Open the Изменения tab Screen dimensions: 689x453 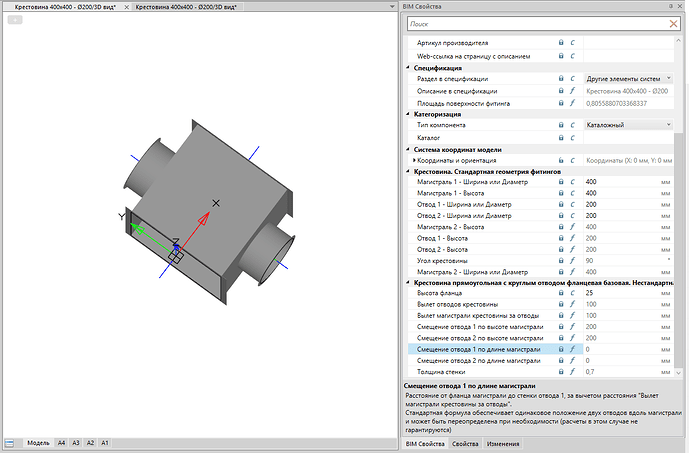point(503,444)
